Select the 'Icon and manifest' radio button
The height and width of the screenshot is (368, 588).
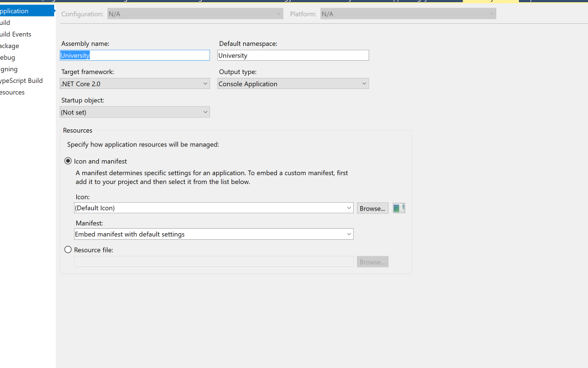click(x=67, y=160)
